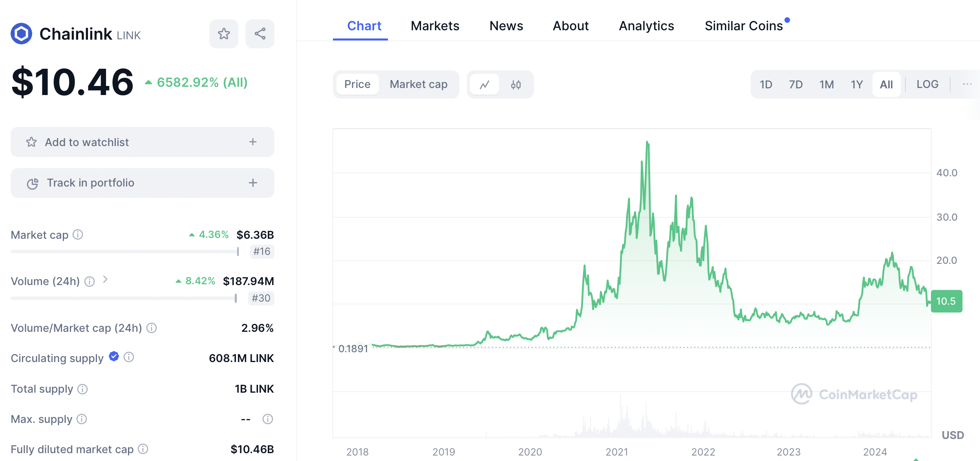Click the $10.46B fully diluted value
Screen dimensions: 980x461
(x=252, y=449)
